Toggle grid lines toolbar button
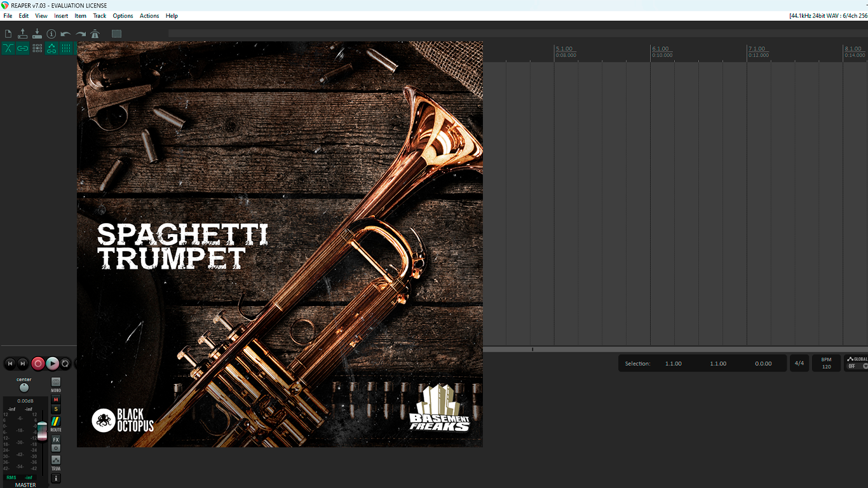 (x=66, y=48)
